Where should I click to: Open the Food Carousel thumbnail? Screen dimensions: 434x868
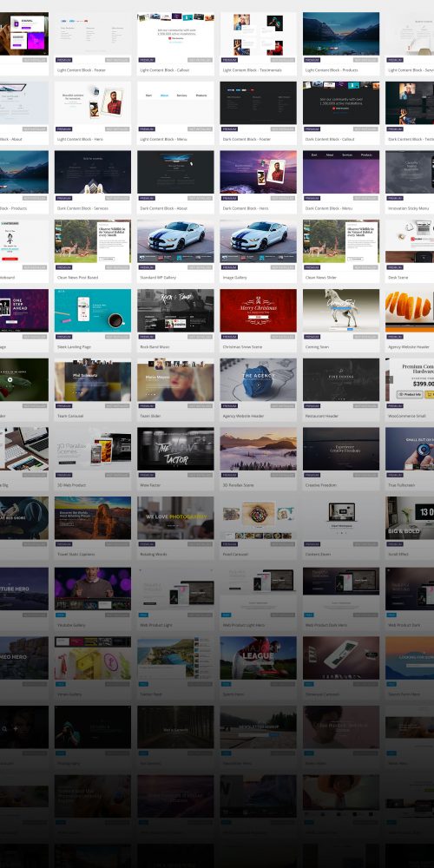[258, 518]
